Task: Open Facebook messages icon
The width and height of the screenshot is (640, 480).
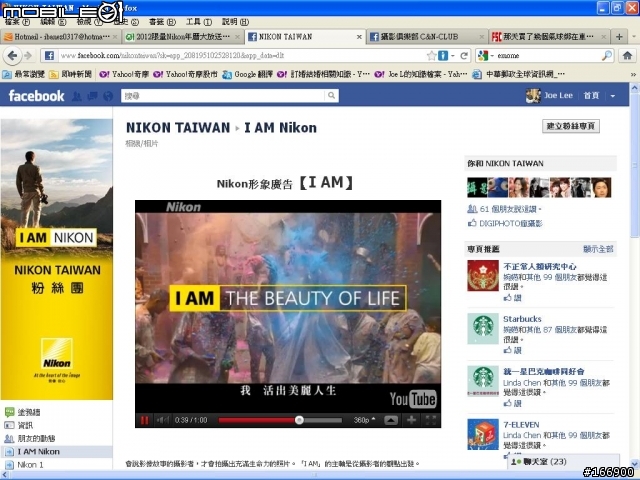Action: coord(93,96)
